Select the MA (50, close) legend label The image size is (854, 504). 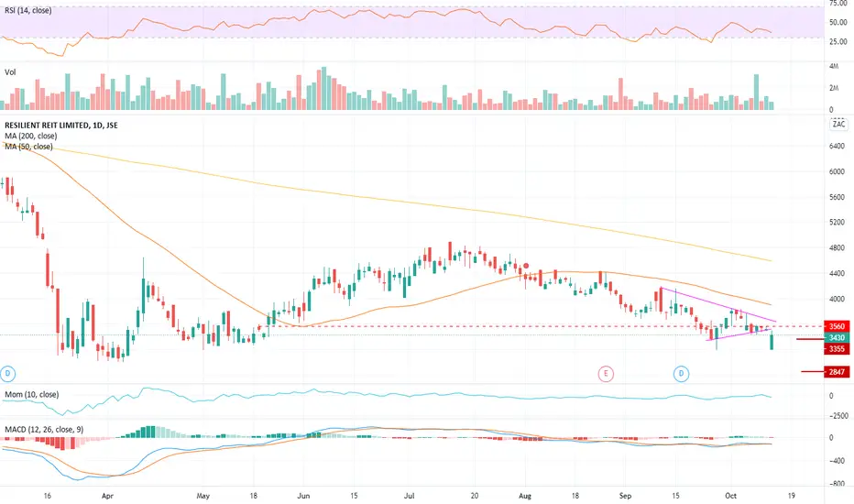(29, 147)
